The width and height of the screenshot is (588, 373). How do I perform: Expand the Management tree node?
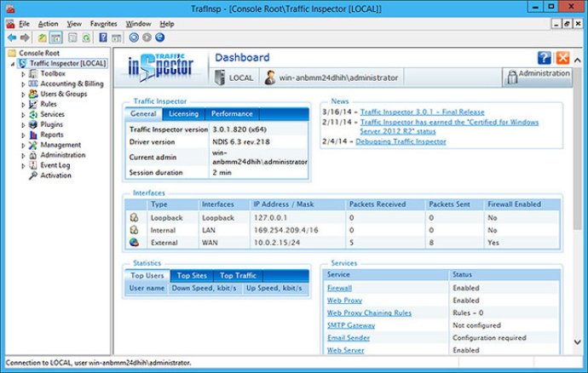point(23,145)
